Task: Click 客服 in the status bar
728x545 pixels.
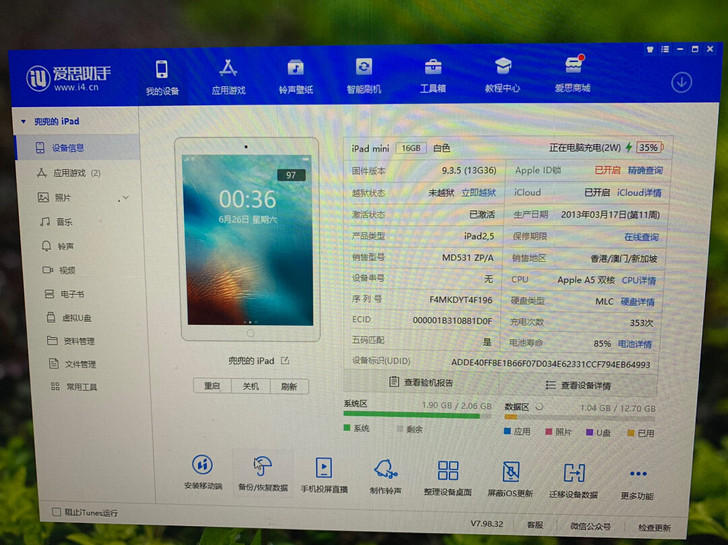Action: [x=535, y=525]
